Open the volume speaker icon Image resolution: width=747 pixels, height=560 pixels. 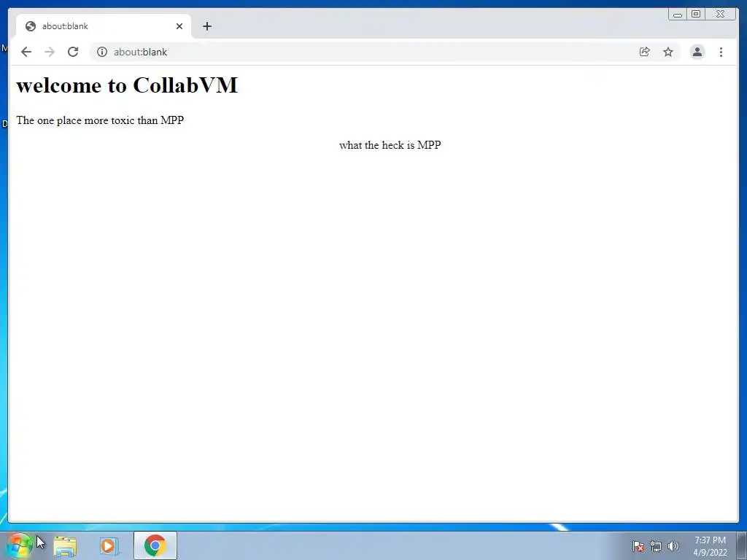pos(673,546)
